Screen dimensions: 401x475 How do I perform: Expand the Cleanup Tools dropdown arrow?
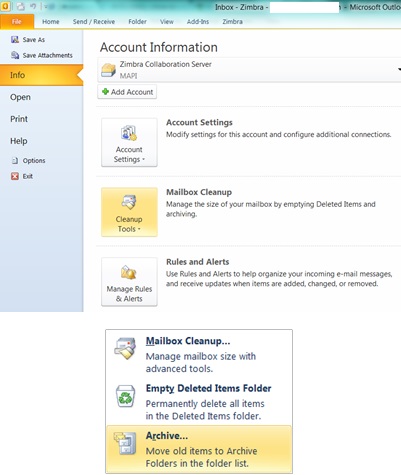coord(139,229)
